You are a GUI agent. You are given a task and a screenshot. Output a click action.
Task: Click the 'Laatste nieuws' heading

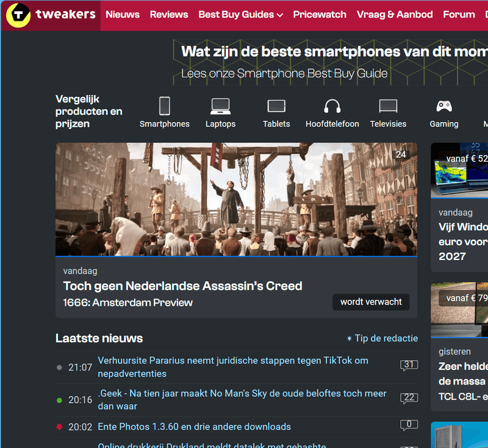pos(99,338)
